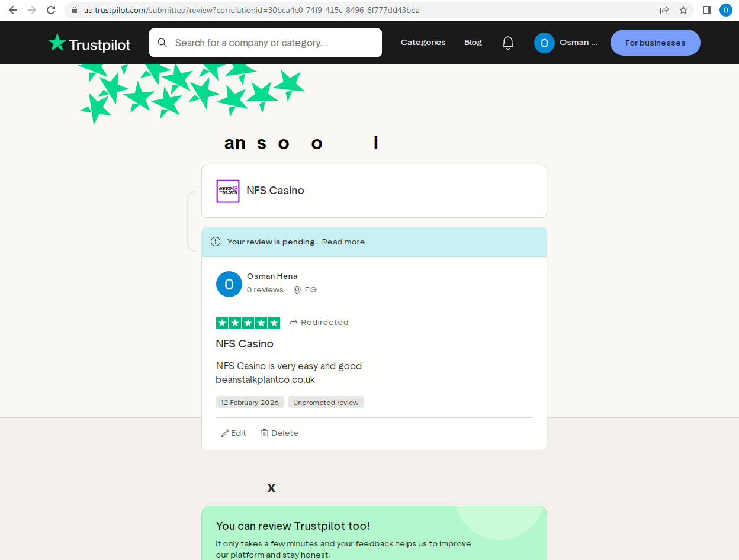Focus the company search field
Screen dimensions: 739x560
tap(265, 43)
